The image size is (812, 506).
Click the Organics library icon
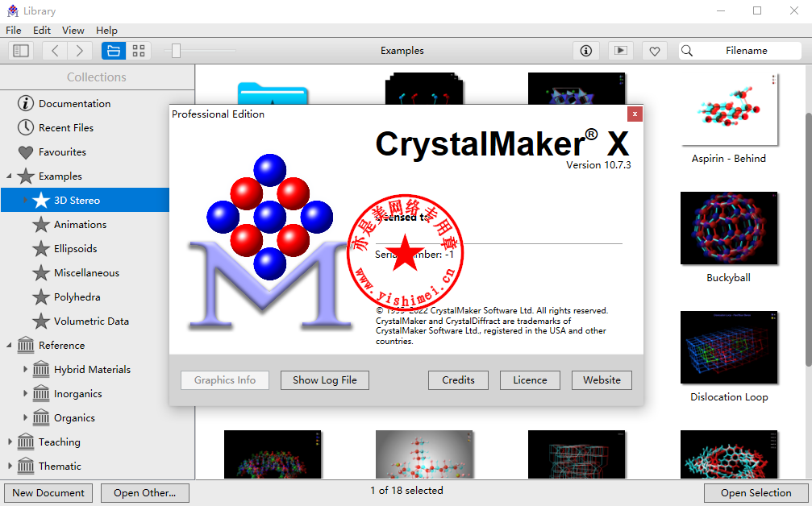tap(41, 417)
